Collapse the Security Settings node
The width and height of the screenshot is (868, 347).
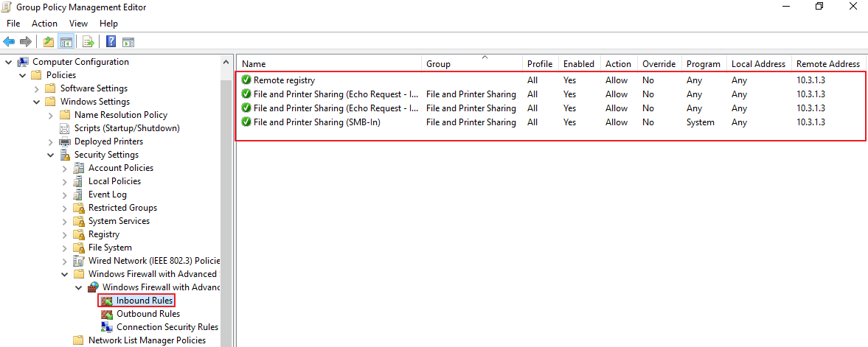coord(50,155)
